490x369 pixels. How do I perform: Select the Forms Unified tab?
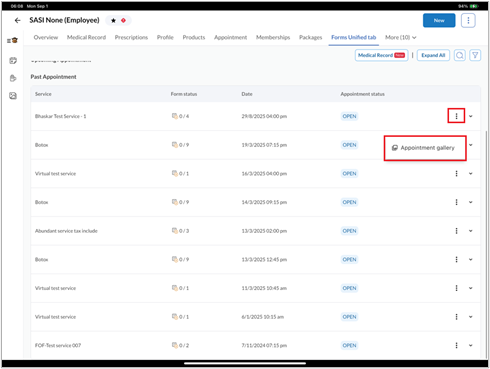[x=354, y=37]
